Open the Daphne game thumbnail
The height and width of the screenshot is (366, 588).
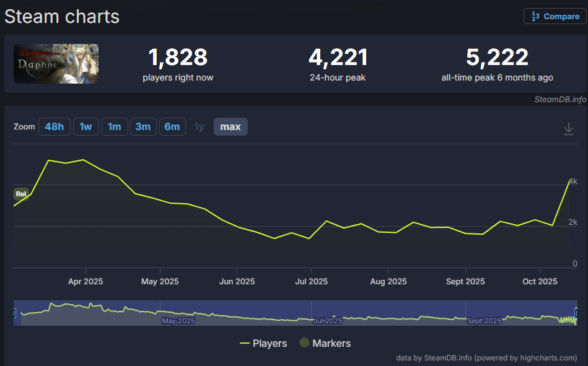[56, 64]
